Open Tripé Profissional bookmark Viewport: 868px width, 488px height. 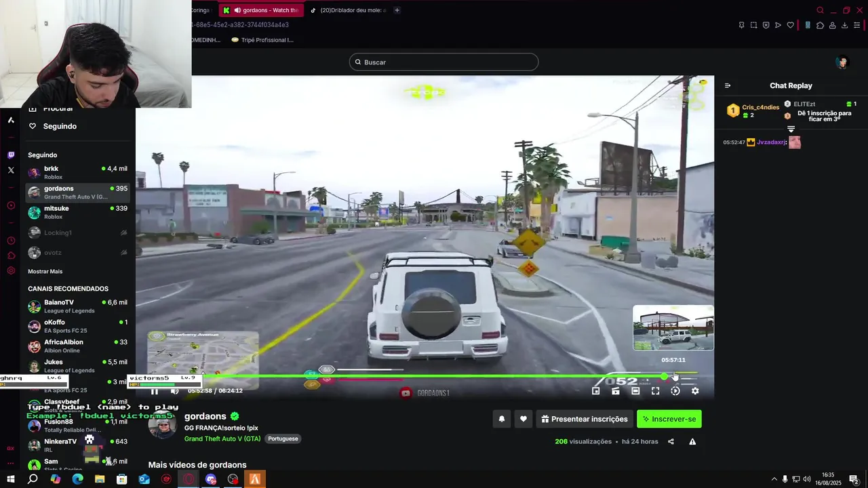[262, 40]
